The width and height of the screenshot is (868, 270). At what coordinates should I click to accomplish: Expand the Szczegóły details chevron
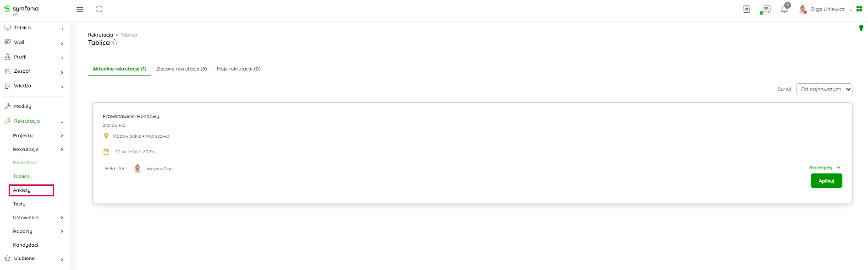click(839, 167)
